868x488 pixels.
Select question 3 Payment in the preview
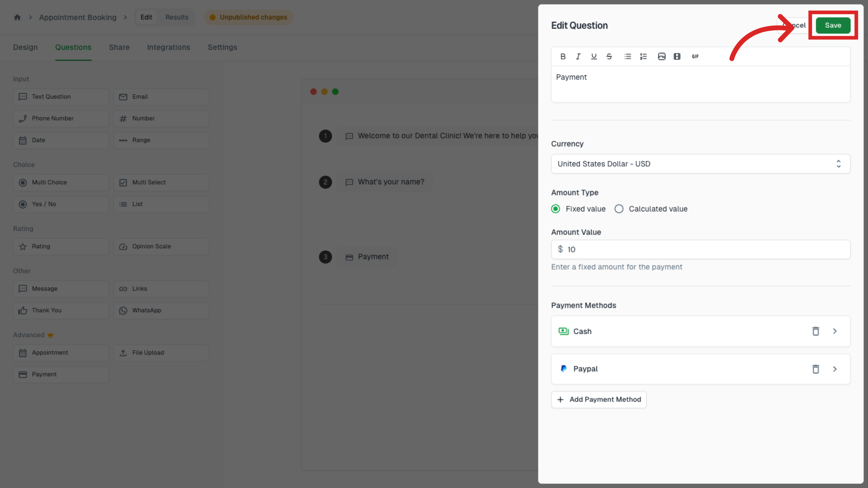[367, 257]
